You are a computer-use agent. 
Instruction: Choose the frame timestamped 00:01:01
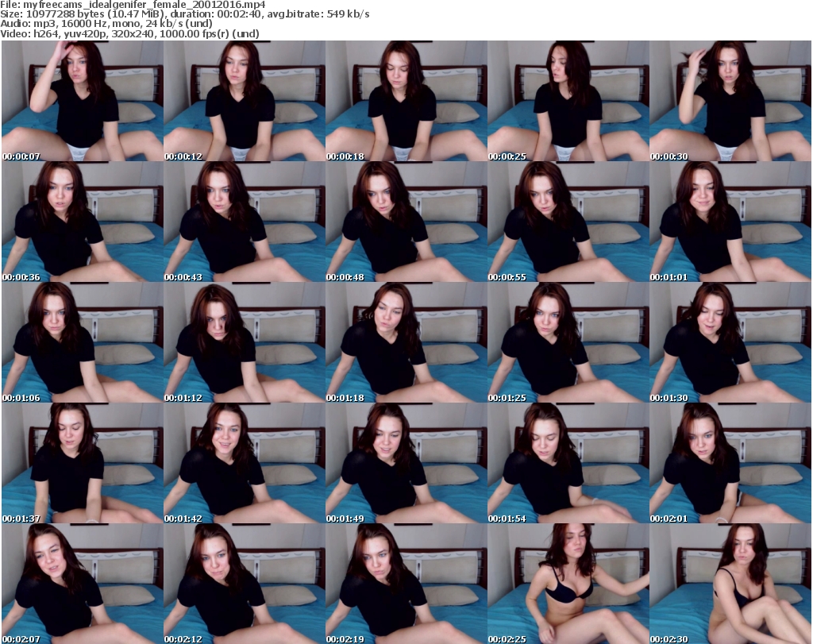point(730,222)
